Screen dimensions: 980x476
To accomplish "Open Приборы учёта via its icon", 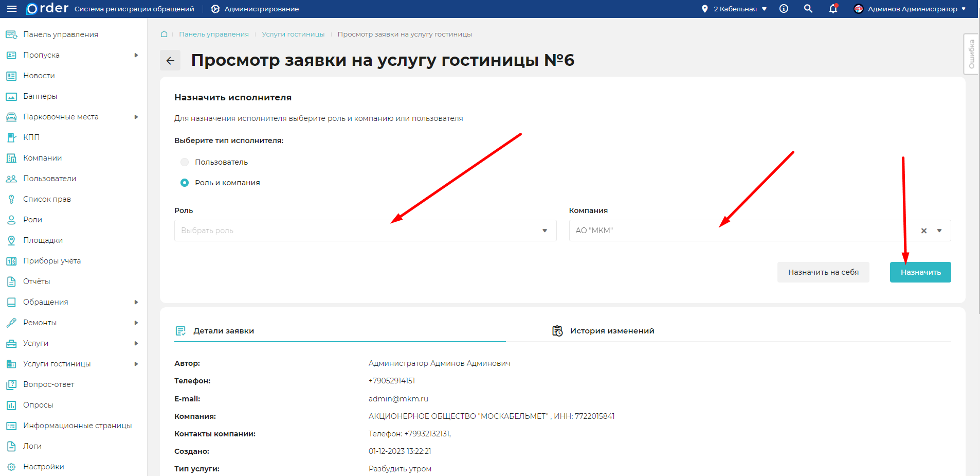I will click(11, 261).
